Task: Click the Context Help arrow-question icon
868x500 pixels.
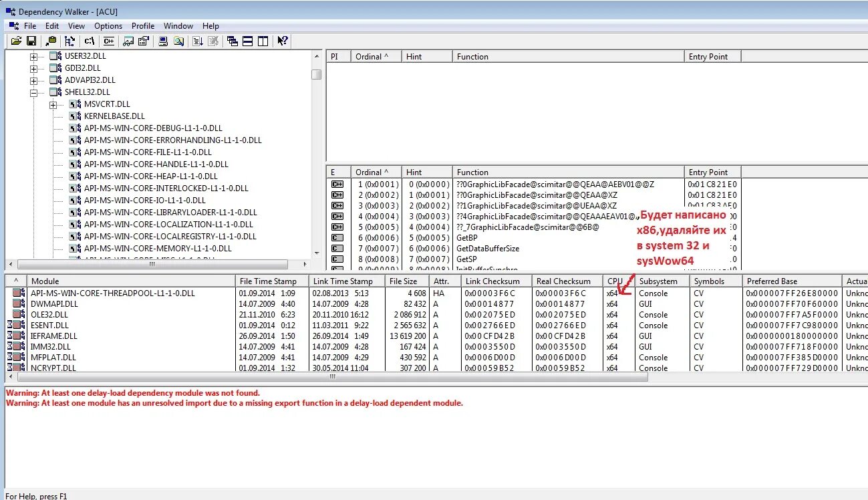Action: (283, 41)
